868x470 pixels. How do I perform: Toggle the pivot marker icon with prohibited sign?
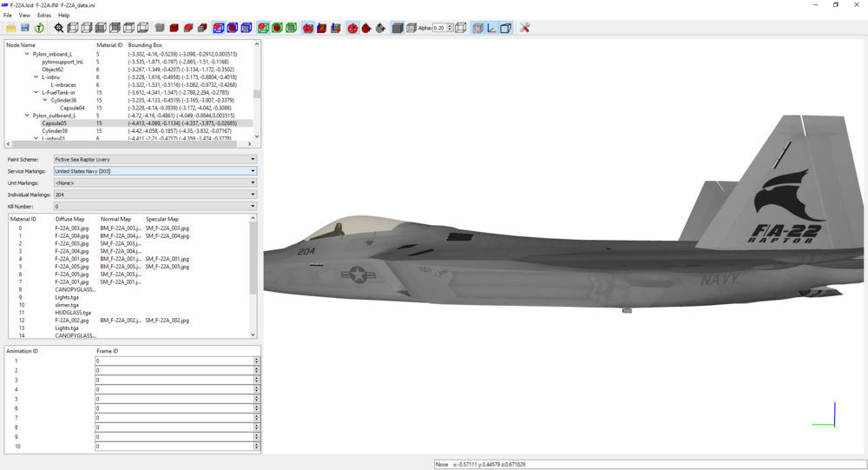(352, 28)
